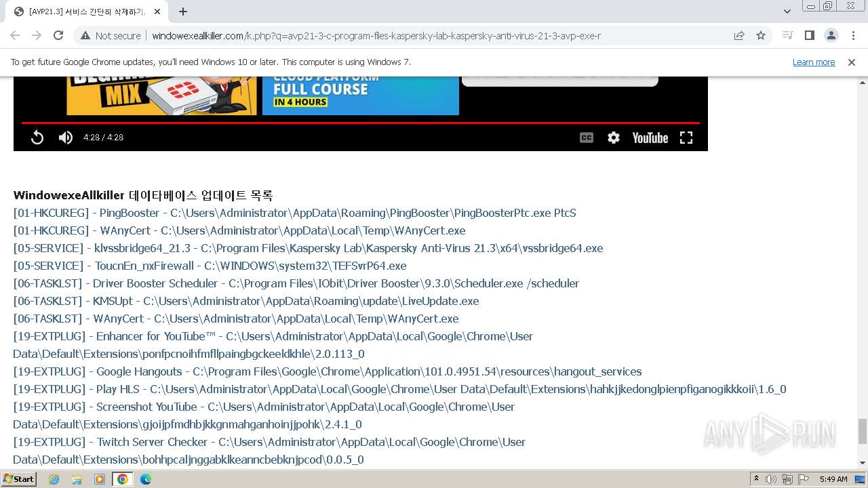Expand the tab search chevron
The height and width of the screenshot is (488, 868).
pyautogui.click(x=787, y=12)
